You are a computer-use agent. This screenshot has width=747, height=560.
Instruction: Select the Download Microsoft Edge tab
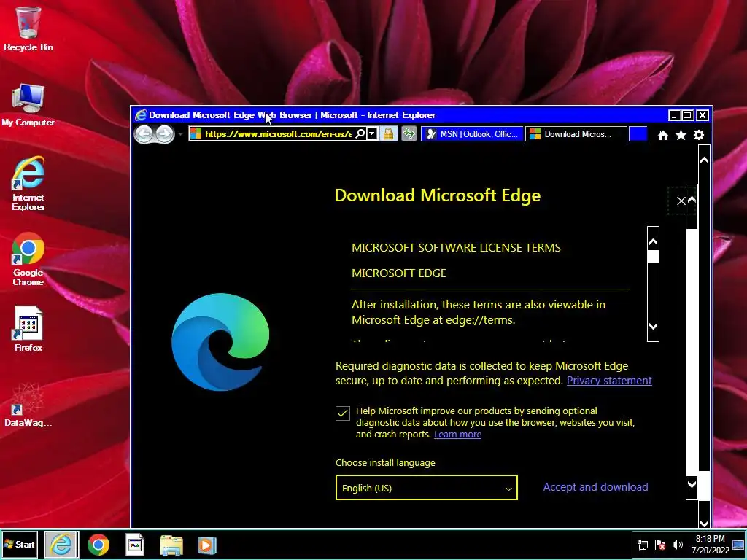point(576,134)
